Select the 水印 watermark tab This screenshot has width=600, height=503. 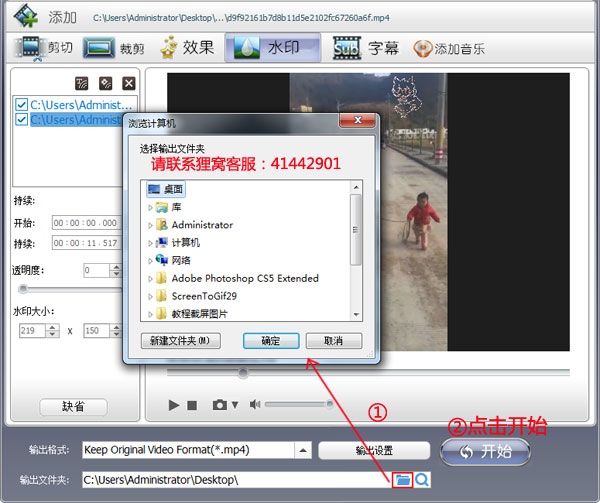pyautogui.click(x=272, y=47)
